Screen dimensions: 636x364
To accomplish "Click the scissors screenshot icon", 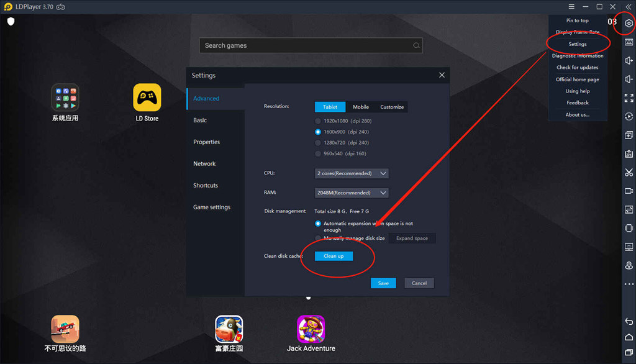I will point(629,173).
